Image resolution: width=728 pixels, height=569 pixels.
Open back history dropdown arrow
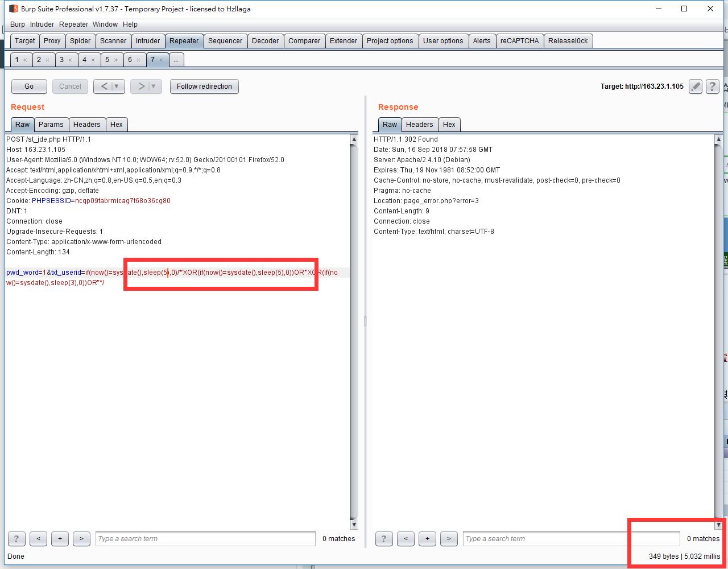117,86
